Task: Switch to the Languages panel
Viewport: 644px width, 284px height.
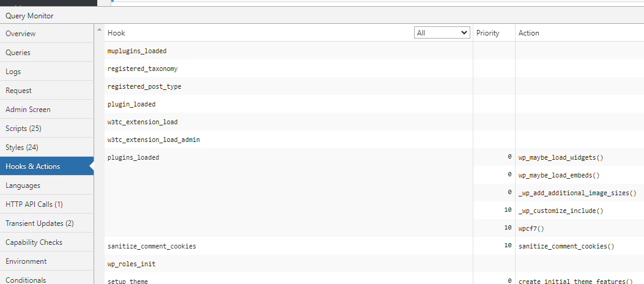Action: point(47,185)
